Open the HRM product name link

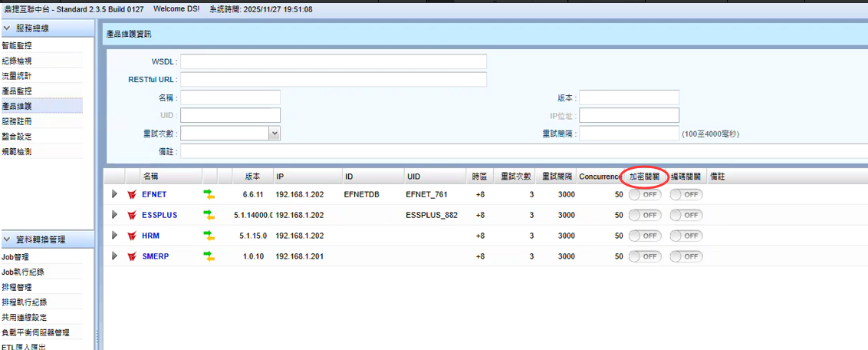click(x=150, y=236)
